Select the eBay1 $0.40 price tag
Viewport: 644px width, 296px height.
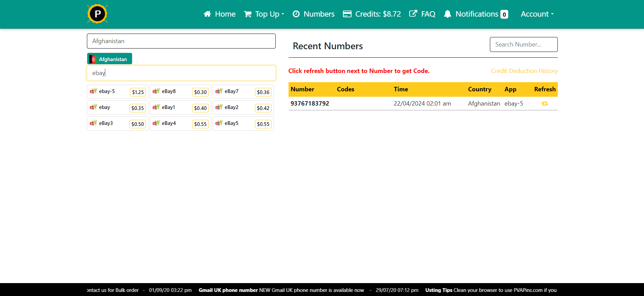pos(200,108)
